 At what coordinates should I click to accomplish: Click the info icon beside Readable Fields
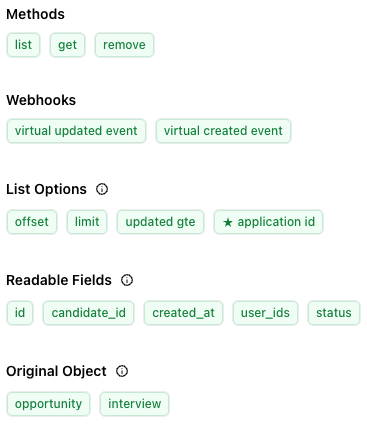click(x=127, y=280)
